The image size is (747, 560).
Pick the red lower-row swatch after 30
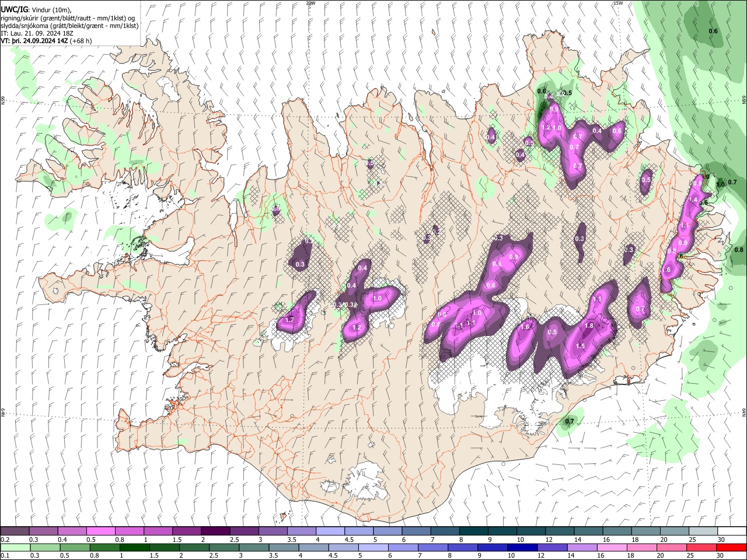(x=732, y=547)
